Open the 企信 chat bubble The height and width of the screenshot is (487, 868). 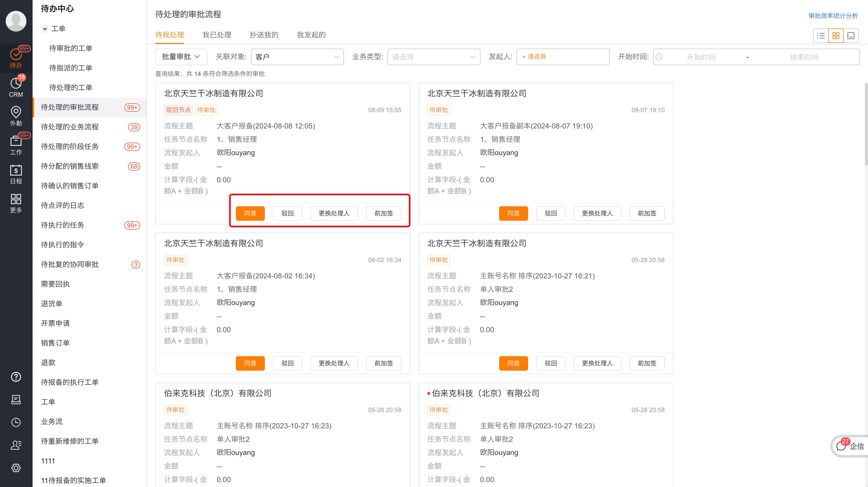[x=849, y=446]
